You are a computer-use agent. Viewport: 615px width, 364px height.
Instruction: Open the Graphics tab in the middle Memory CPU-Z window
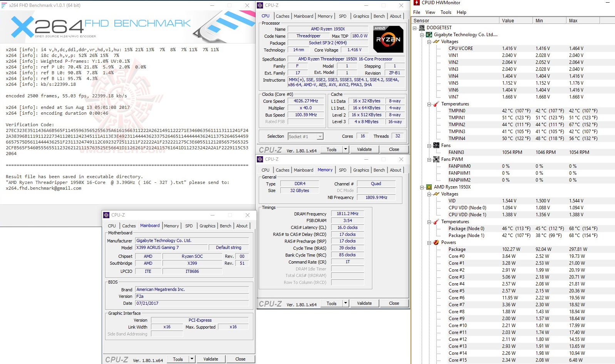click(361, 170)
